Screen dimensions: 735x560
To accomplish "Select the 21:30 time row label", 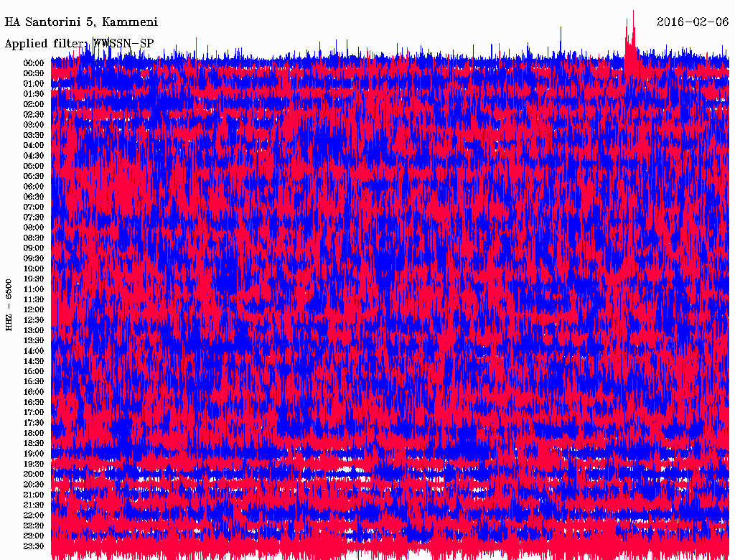I will 33,505.
